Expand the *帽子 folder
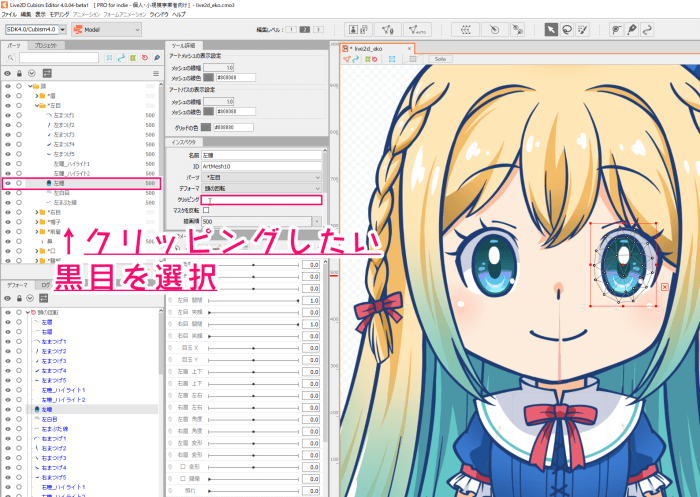This screenshot has height=497, width=700. 37,222
